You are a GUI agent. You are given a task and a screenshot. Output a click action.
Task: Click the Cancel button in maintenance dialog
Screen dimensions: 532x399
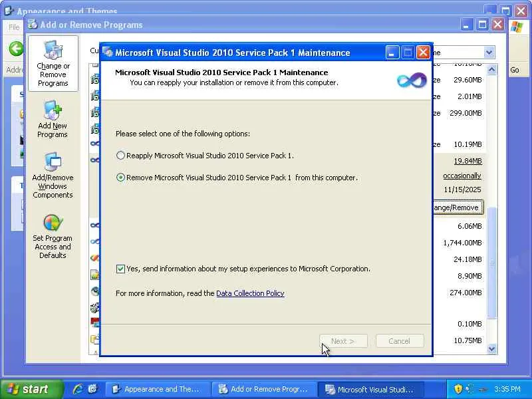[400, 341]
